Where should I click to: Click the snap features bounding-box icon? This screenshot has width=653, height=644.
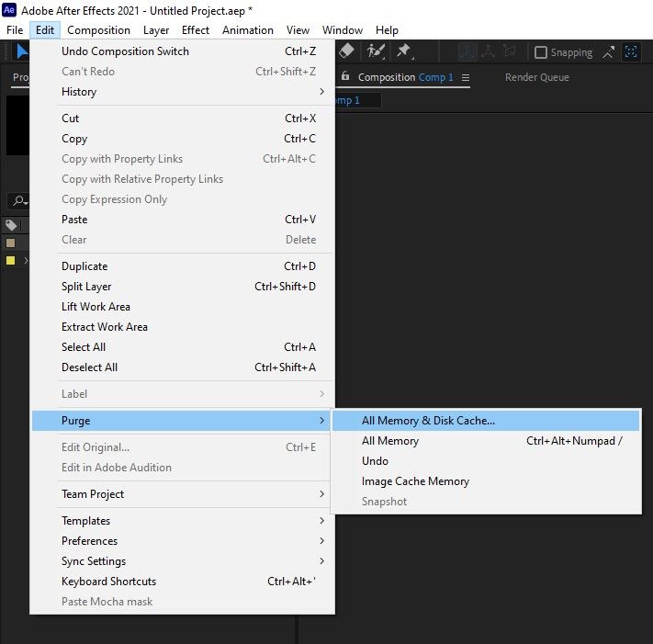coord(631,52)
